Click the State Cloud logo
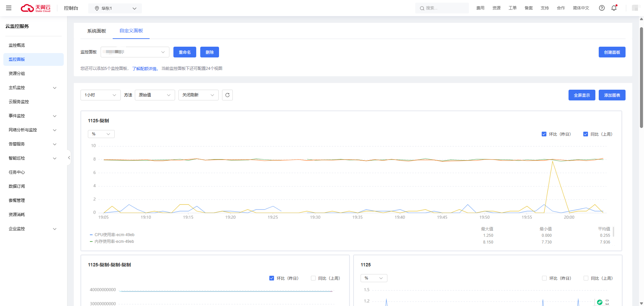644x306 pixels. click(x=36, y=8)
